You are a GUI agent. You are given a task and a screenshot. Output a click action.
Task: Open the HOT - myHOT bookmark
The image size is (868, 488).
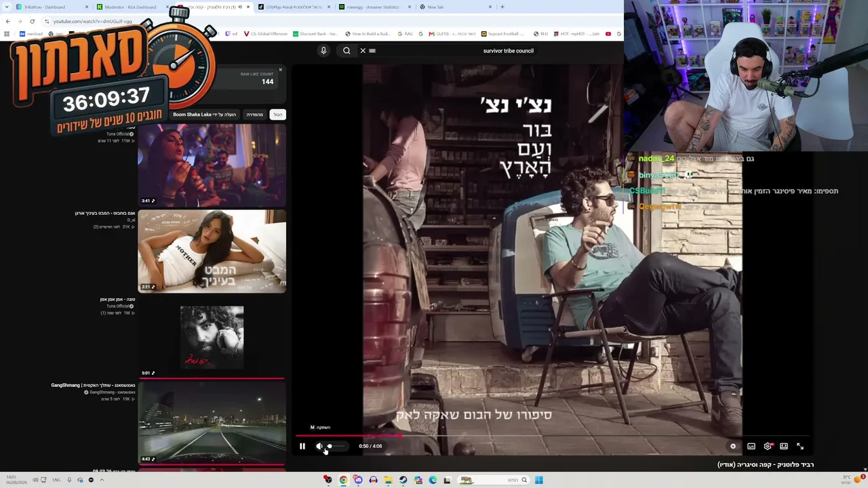click(x=576, y=34)
